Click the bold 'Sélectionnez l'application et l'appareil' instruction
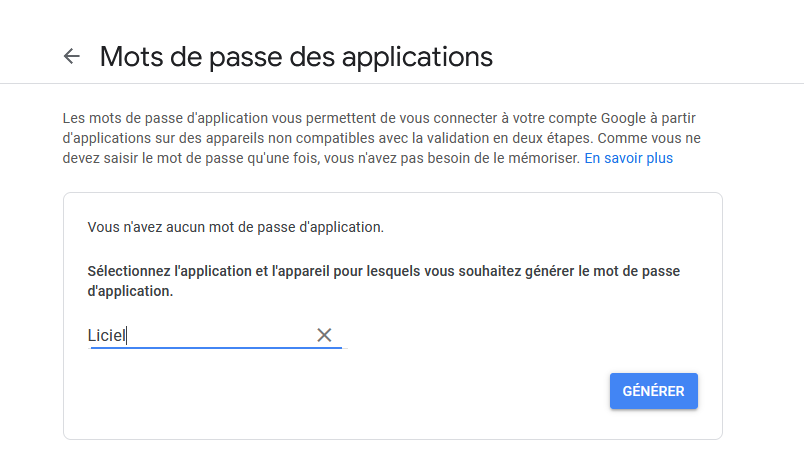The width and height of the screenshot is (804, 472). coord(384,281)
